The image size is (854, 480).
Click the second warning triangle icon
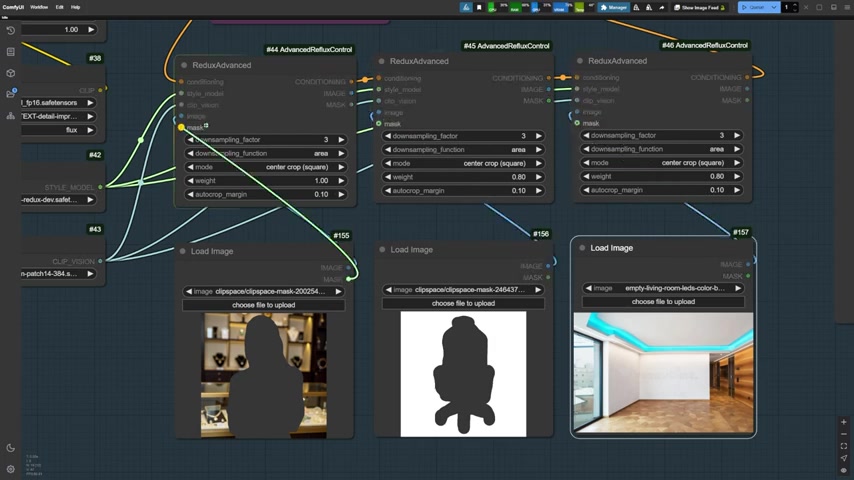click(x=649, y=8)
